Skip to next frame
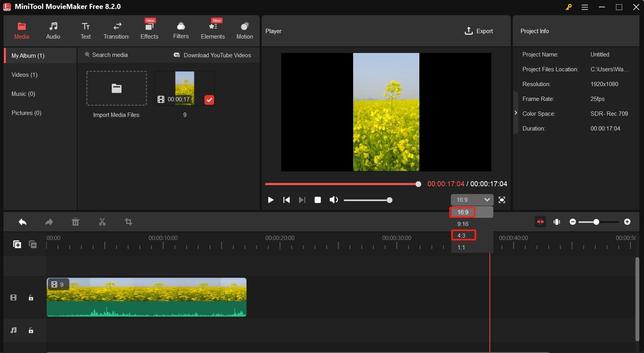This screenshot has width=644, height=353. tap(302, 200)
